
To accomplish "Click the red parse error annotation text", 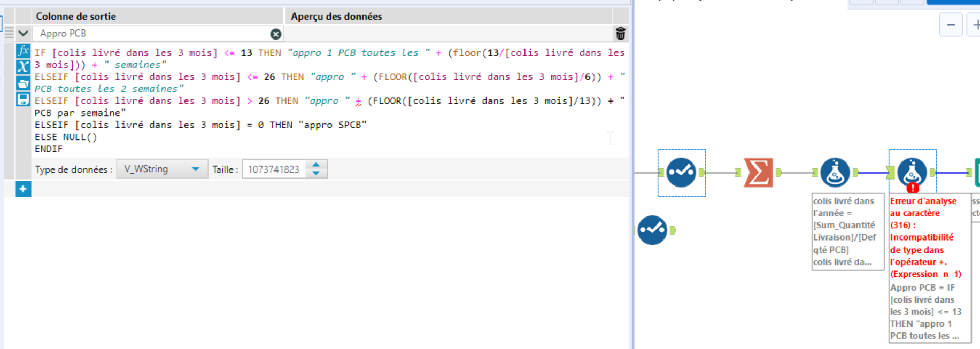I will pos(926,238).
